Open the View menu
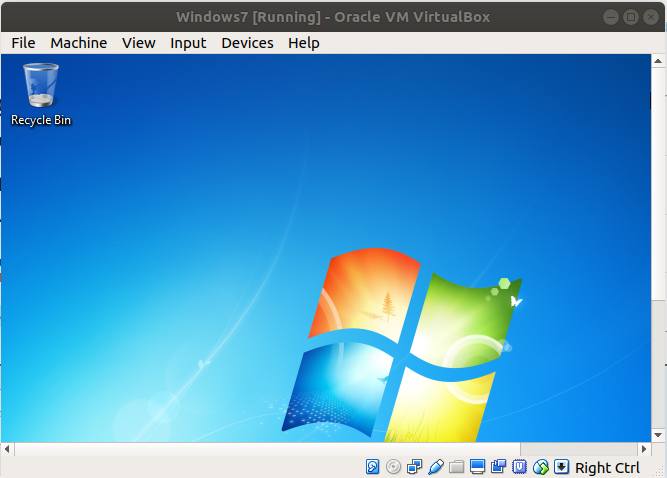Viewport: 667px width, 478px height. pos(139,43)
